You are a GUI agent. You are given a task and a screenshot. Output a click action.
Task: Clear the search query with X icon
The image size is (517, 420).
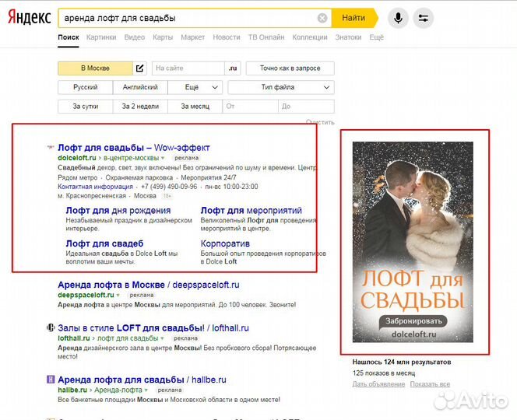322,18
